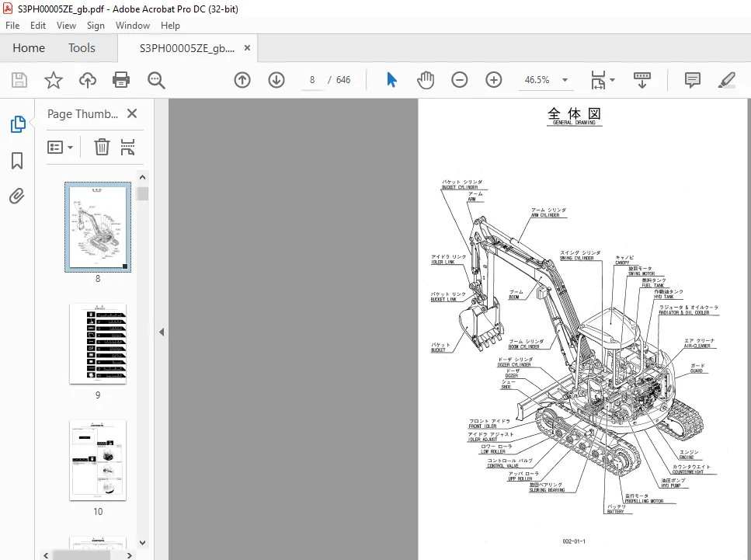
Task: Open the Find text magnifier tool
Action: click(156, 80)
